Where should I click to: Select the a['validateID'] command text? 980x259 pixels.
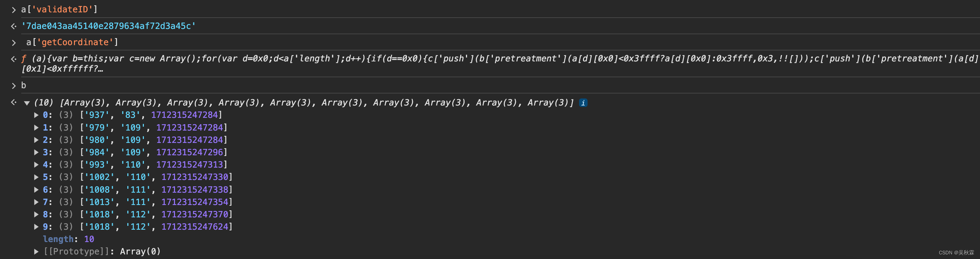(59, 10)
